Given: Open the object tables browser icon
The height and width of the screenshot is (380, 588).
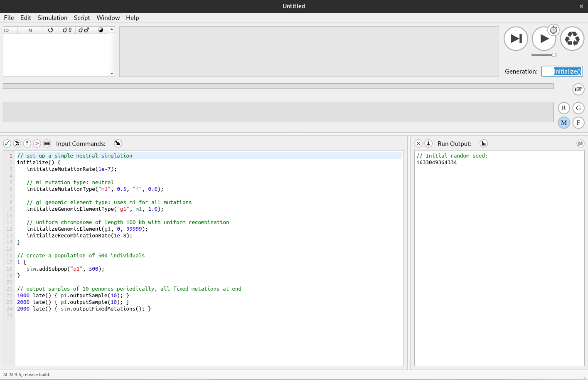Looking at the screenshot, I should click(x=47, y=143).
